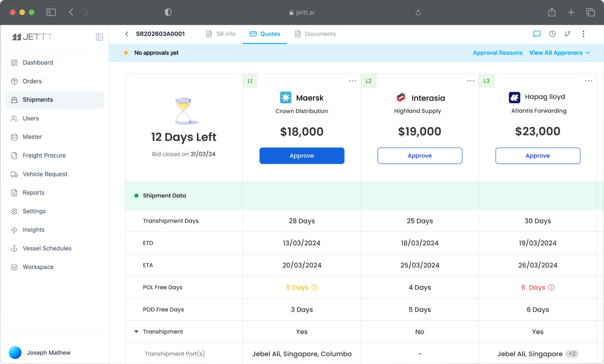Open Settings in the sidebar
Viewport: 604px width, 364px height.
[54, 211]
